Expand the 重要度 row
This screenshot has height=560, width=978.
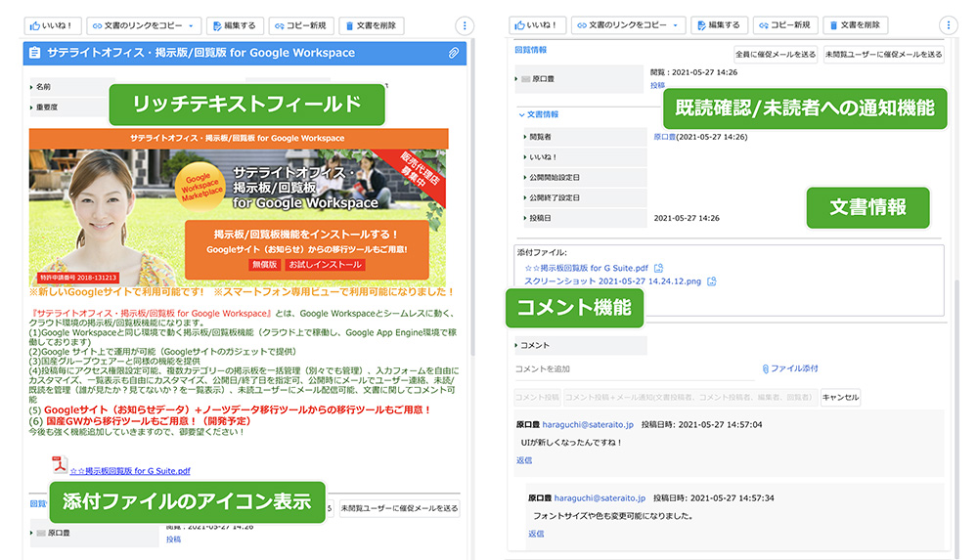(31, 108)
